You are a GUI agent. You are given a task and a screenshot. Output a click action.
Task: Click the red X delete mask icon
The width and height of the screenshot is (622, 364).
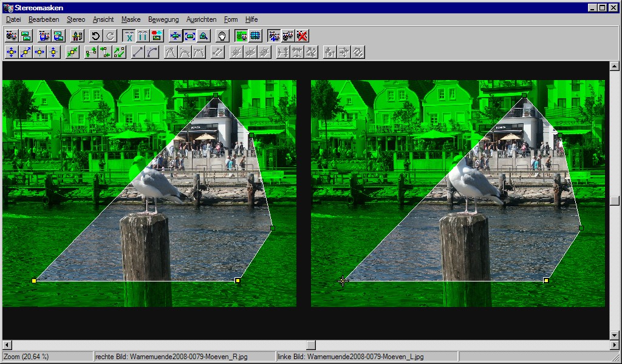pos(302,36)
